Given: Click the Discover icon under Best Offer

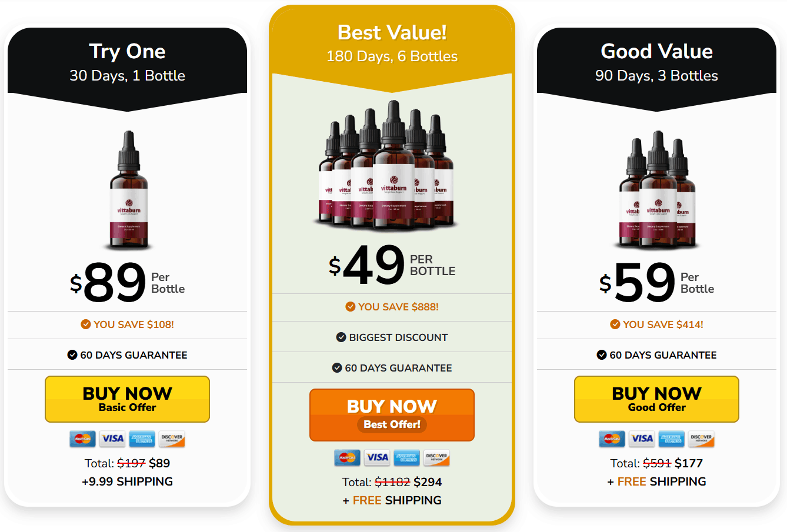Looking at the screenshot, I should [436, 457].
